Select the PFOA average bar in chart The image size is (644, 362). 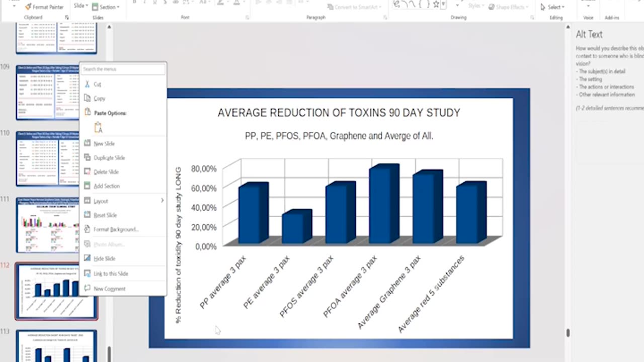tap(384, 204)
